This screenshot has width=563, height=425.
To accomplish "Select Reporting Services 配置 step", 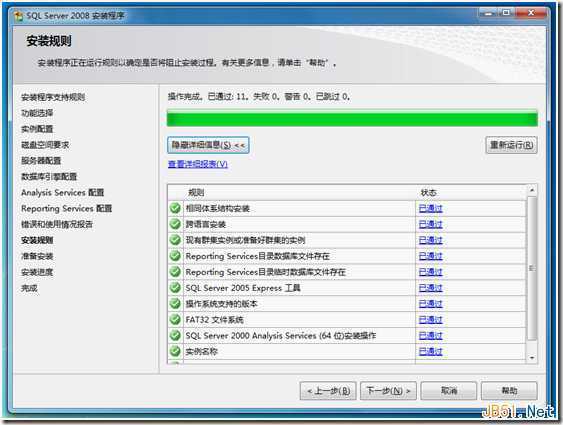I will pyautogui.click(x=66, y=208).
